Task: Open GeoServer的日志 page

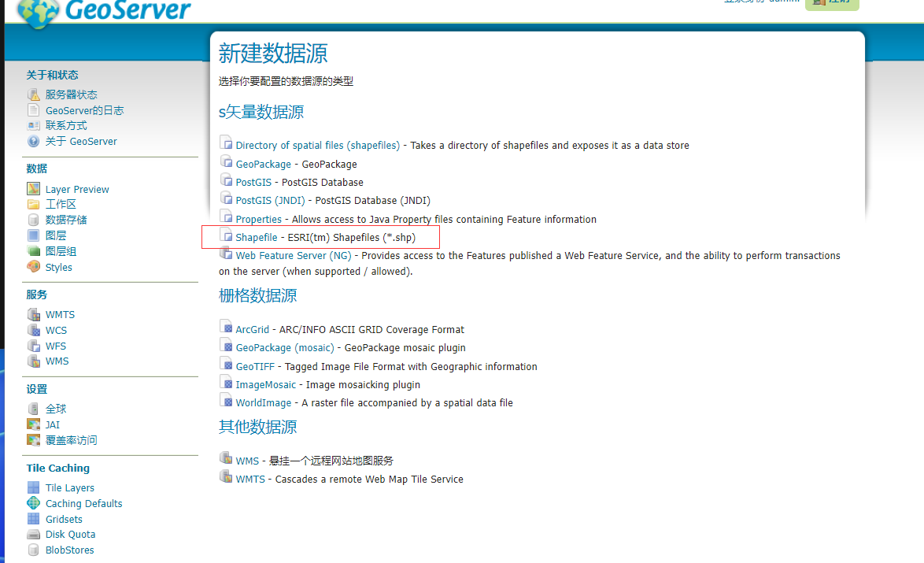Action: (x=84, y=110)
